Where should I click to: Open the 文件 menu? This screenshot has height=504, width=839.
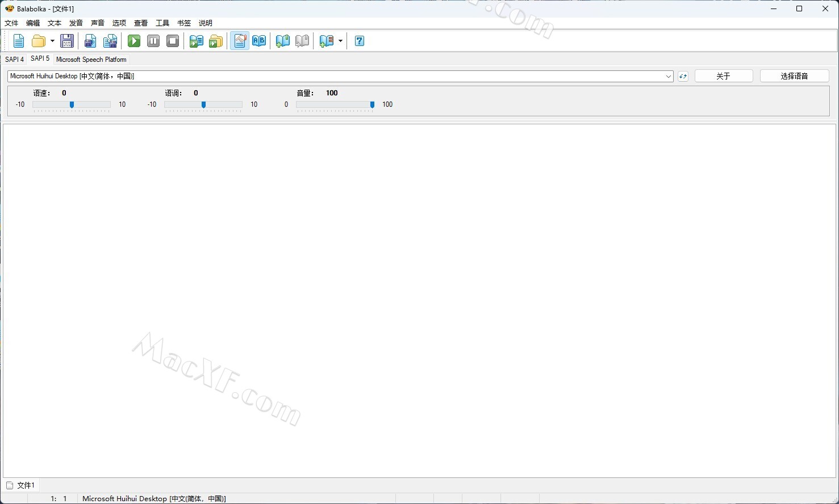click(11, 23)
